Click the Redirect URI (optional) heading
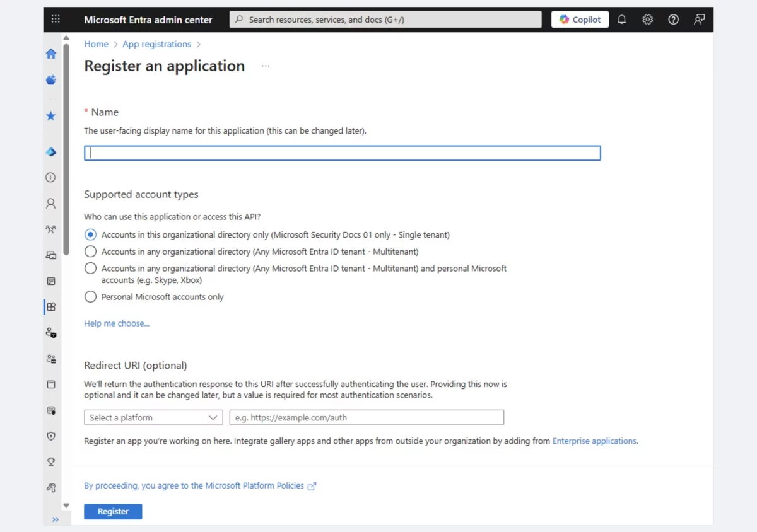 click(136, 366)
